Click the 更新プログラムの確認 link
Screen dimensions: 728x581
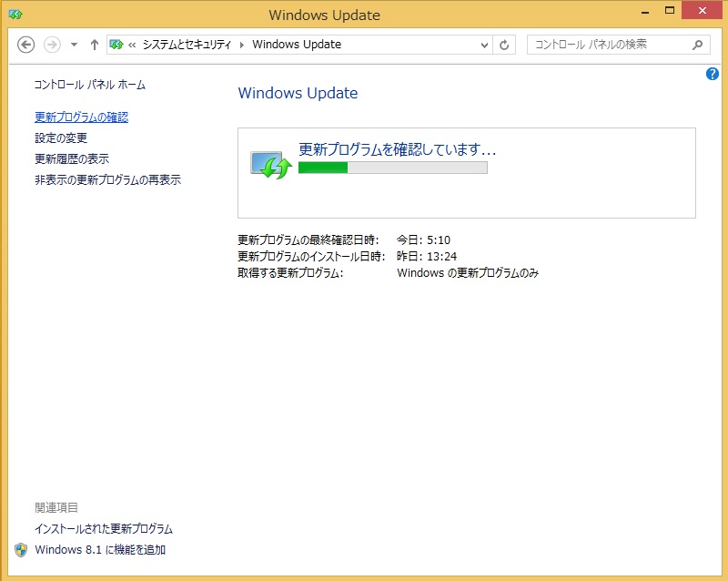(x=81, y=117)
